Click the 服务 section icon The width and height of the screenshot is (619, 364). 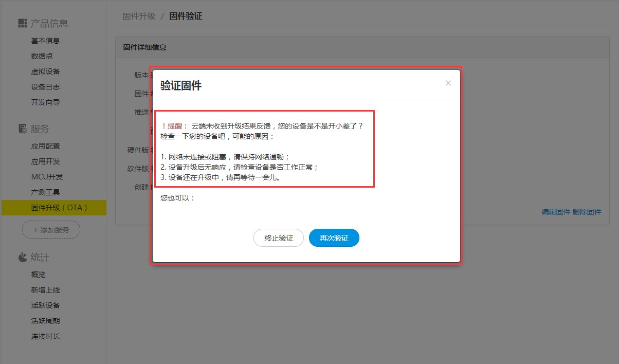(x=22, y=129)
